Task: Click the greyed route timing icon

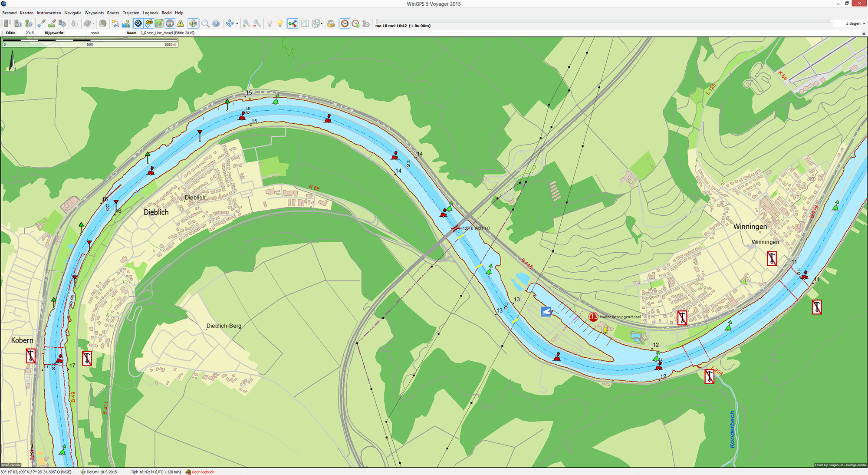Action: click(x=366, y=23)
